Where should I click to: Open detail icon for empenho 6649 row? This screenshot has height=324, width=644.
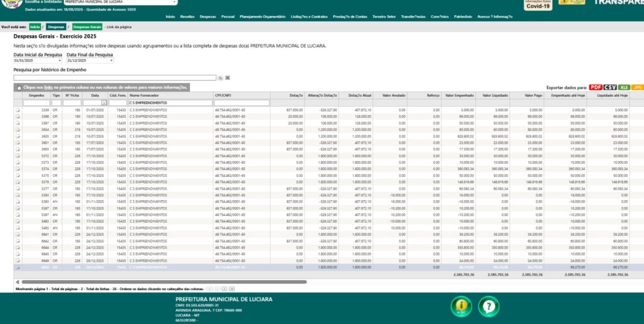pos(18,260)
